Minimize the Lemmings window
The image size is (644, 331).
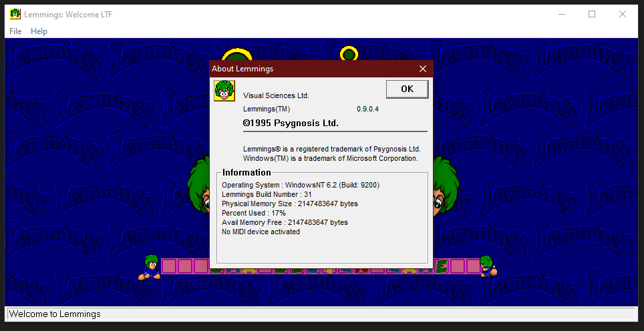[x=562, y=14]
